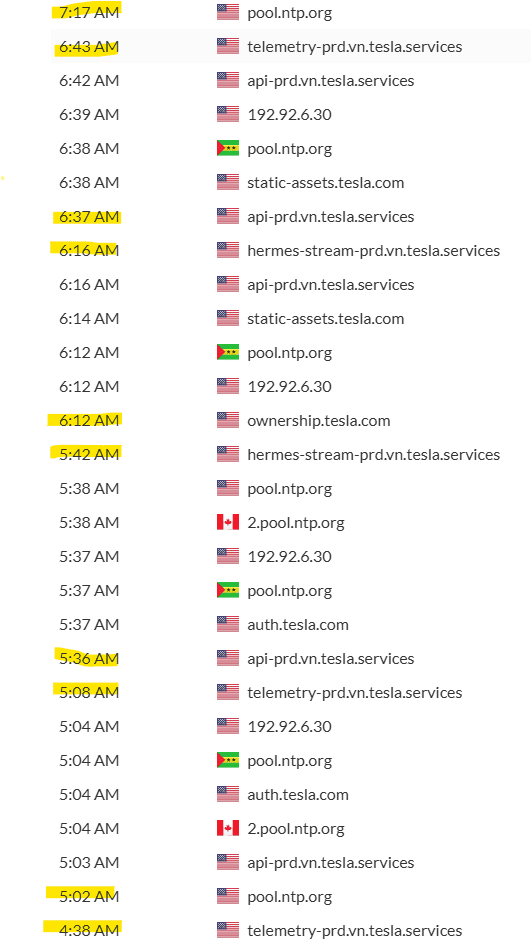The image size is (531, 939).
Task: Click green-yellow flag next to 5:04 AM pool.ntp.org
Action: pos(227,761)
